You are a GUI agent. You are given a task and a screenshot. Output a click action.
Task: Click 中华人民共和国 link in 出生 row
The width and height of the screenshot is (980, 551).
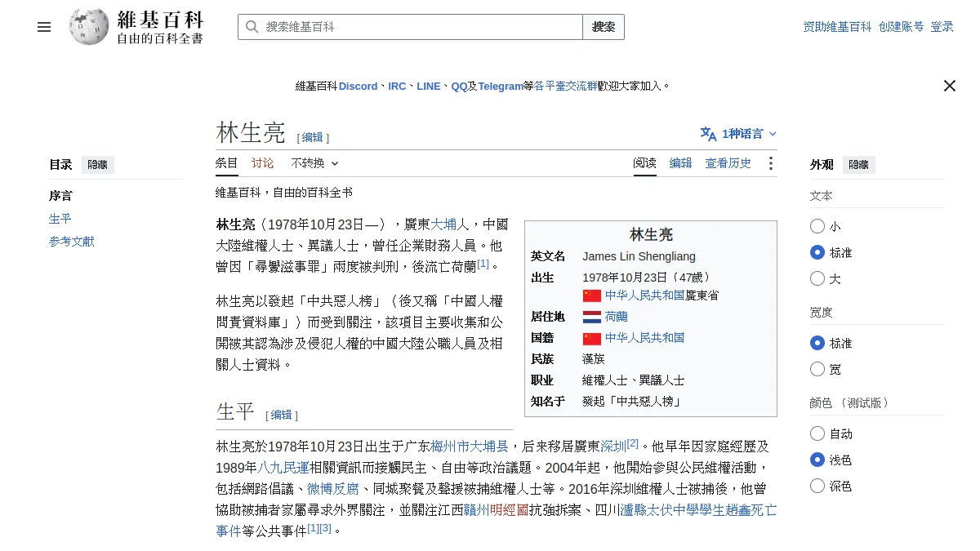click(644, 295)
